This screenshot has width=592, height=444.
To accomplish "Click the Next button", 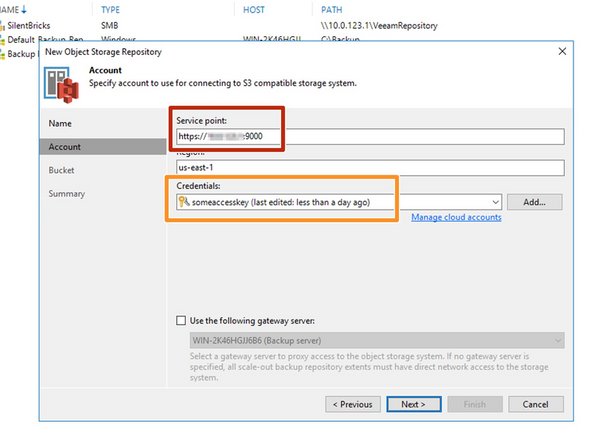I will (414, 404).
